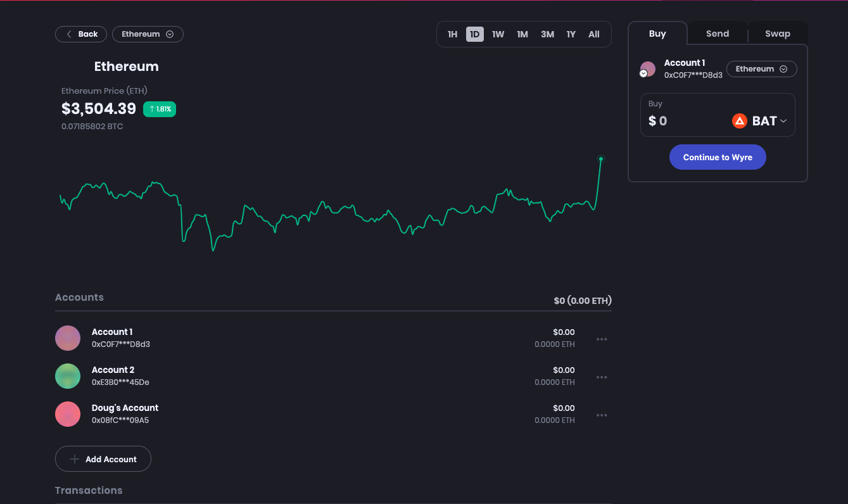This screenshot has height=504, width=848.
Task: Click address 0x08fC***09A5
Action: (x=120, y=420)
